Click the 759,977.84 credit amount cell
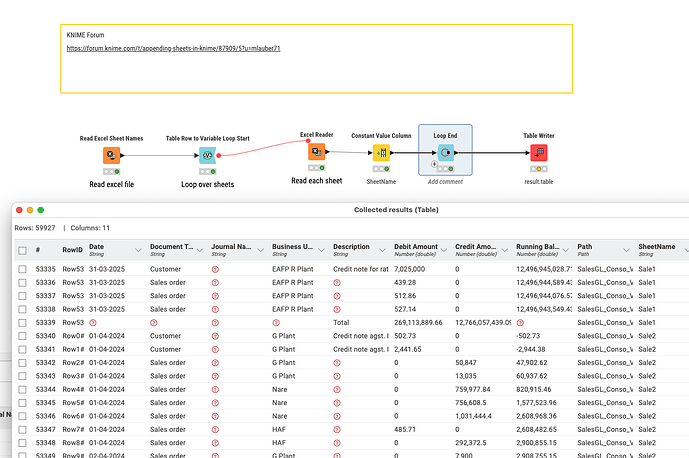Image resolution: width=689 pixels, height=458 pixels. (x=473, y=389)
